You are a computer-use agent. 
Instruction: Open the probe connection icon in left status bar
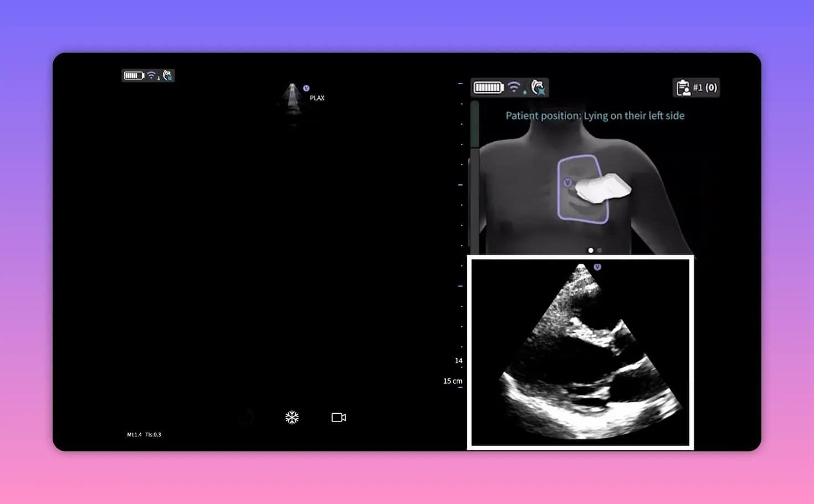click(x=168, y=75)
